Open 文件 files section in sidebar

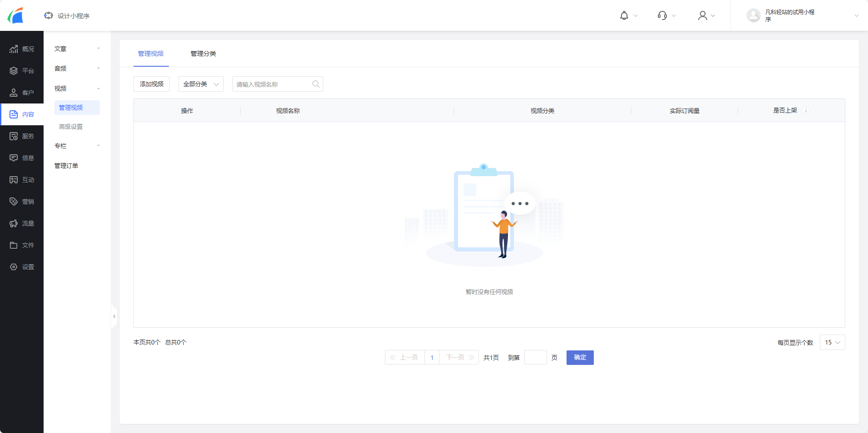pyautogui.click(x=22, y=245)
